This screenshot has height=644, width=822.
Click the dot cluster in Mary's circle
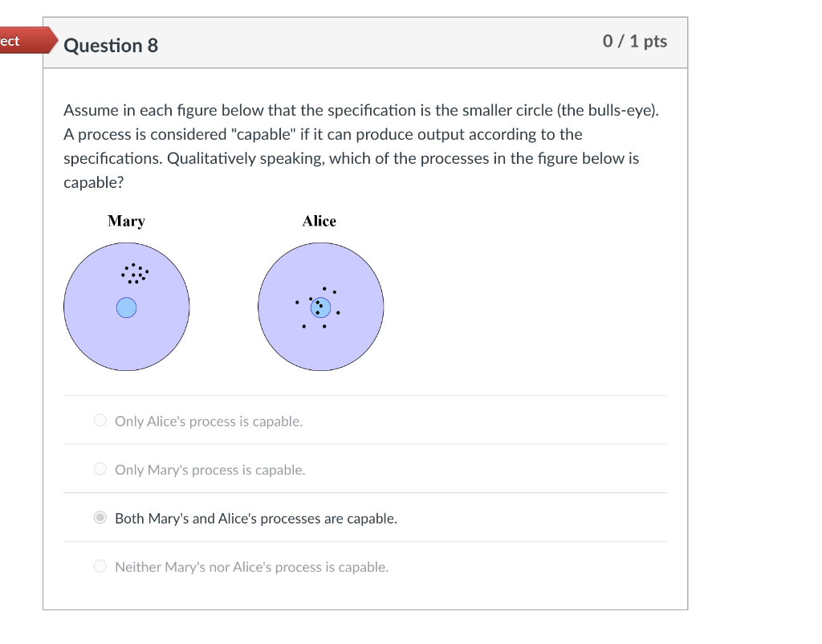[x=135, y=273]
